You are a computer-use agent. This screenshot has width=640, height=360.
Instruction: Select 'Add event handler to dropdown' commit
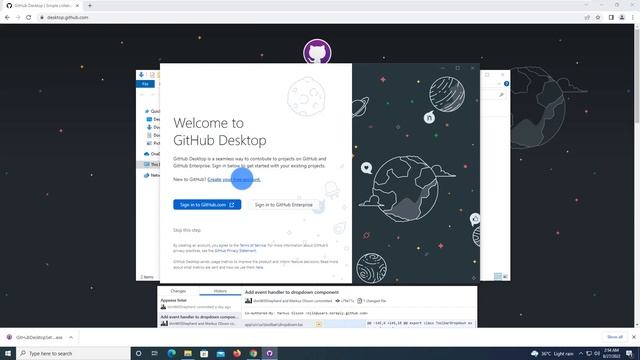200,320
